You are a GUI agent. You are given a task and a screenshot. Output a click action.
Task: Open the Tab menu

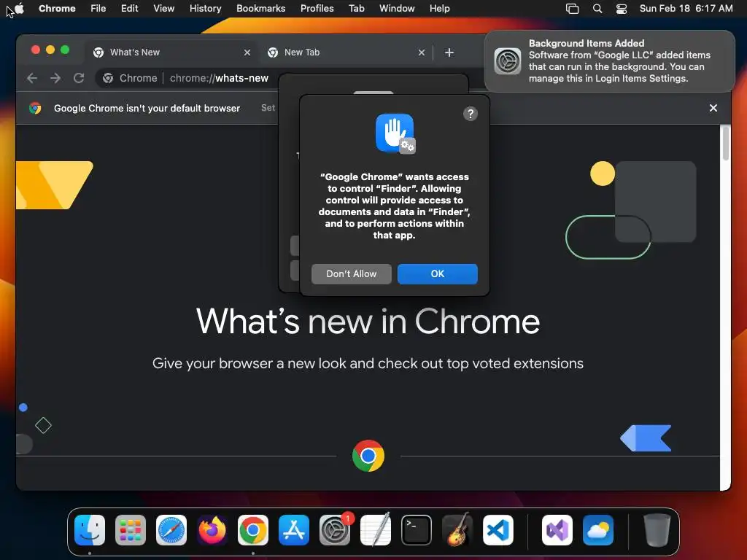coord(356,9)
